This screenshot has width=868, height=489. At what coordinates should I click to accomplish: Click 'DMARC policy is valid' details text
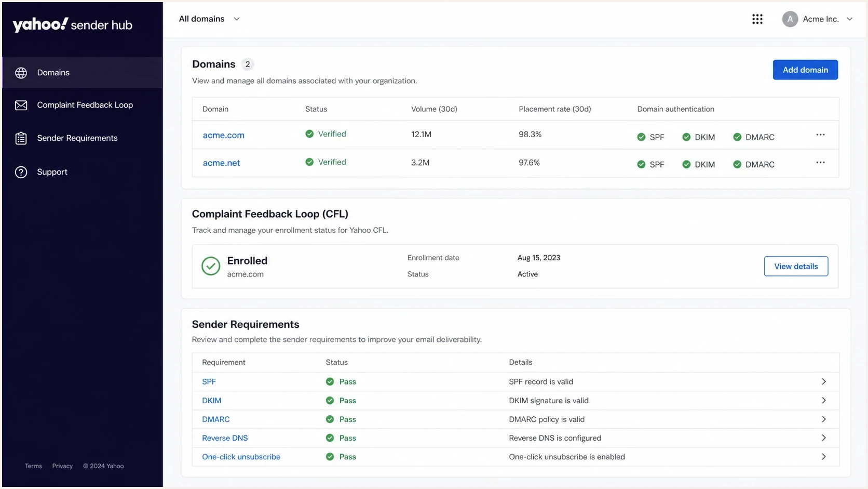pos(547,419)
